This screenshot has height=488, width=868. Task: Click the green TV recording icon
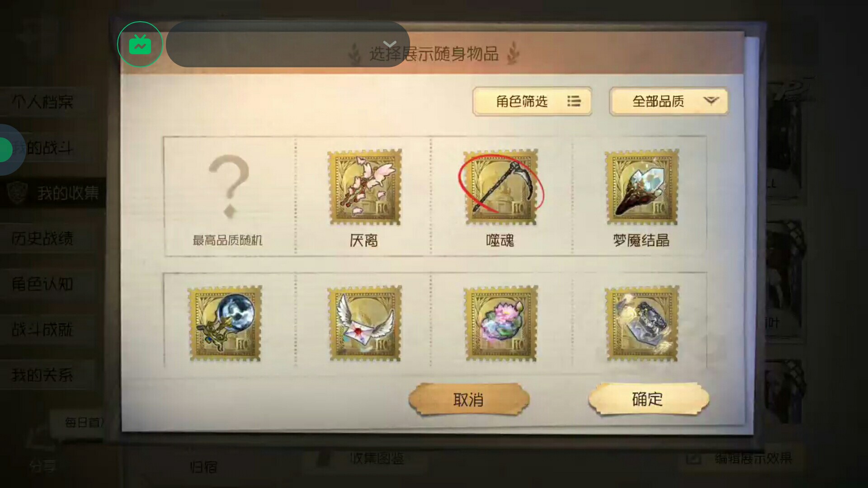pyautogui.click(x=140, y=44)
